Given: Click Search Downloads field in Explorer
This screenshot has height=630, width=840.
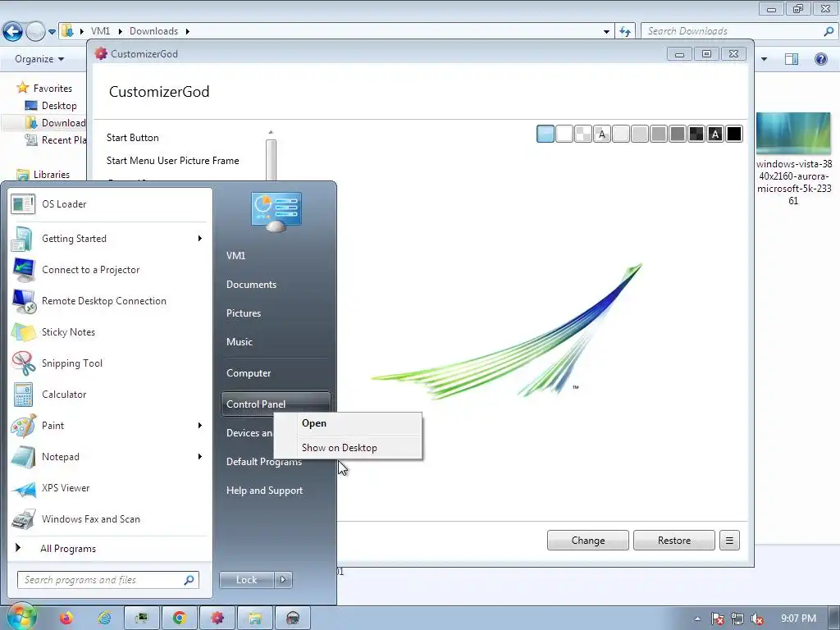Looking at the screenshot, I should click(738, 31).
